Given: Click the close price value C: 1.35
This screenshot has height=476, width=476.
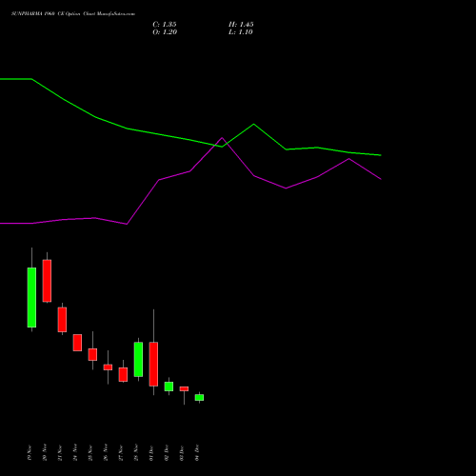Looking at the screenshot, I should [x=165, y=25].
